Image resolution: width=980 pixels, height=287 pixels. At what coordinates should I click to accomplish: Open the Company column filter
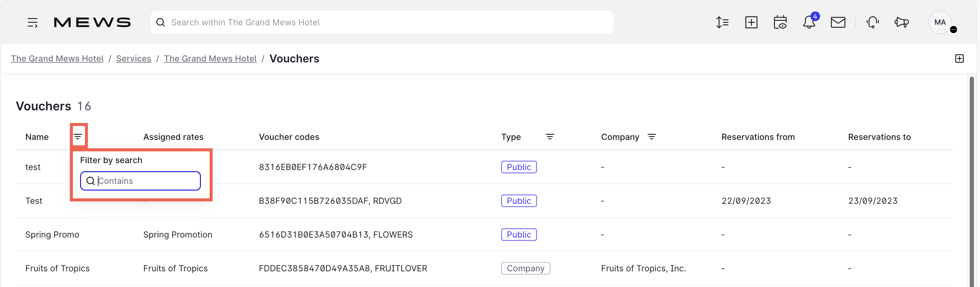pyautogui.click(x=651, y=137)
